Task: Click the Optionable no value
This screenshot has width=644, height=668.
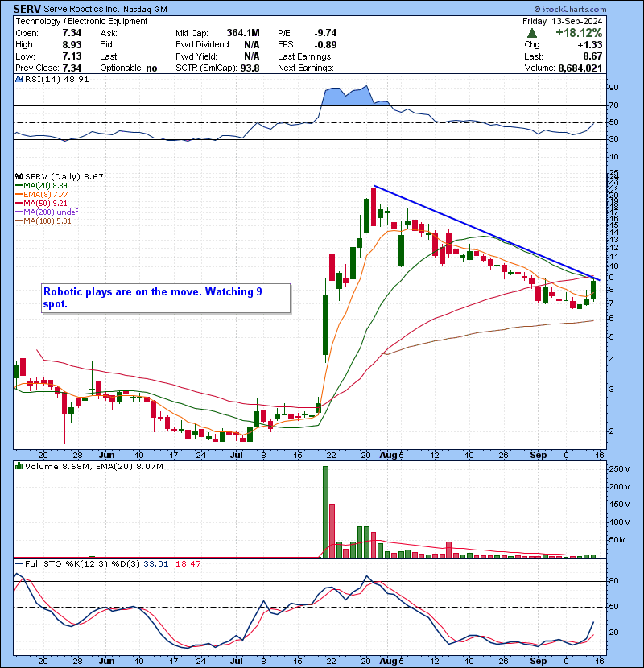Action: (151, 68)
